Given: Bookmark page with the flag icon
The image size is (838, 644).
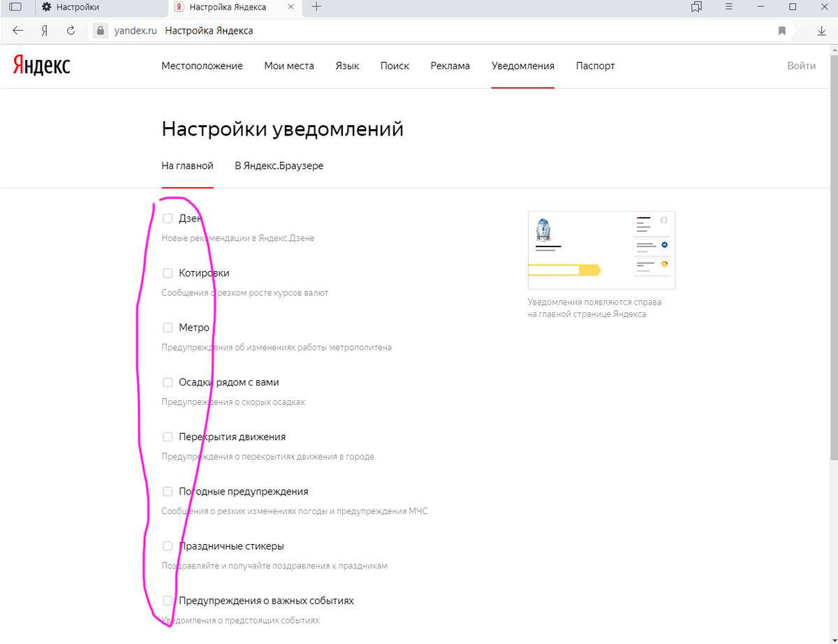Looking at the screenshot, I should 782,31.
